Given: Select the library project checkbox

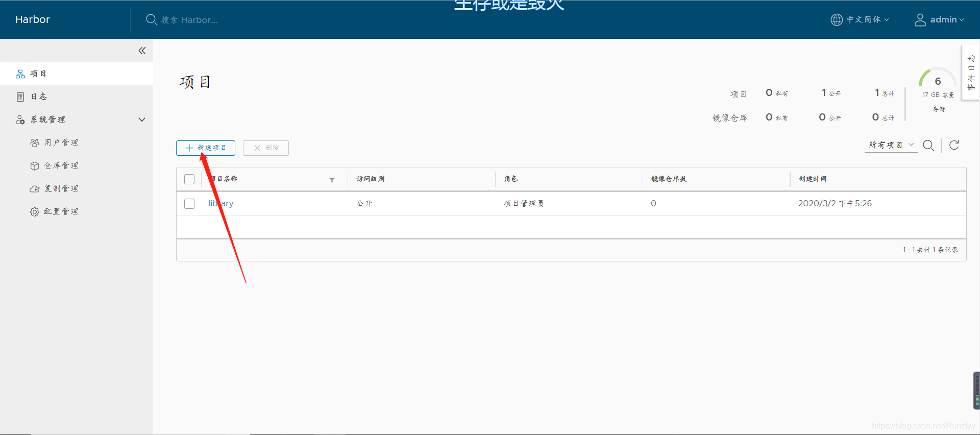Looking at the screenshot, I should coord(189,204).
